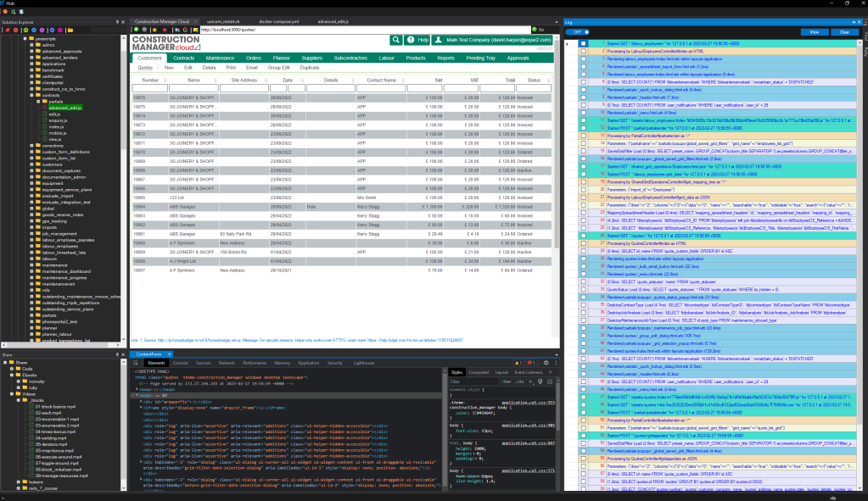
Task: Click the color swatch next to #45464f
Action: point(473,413)
